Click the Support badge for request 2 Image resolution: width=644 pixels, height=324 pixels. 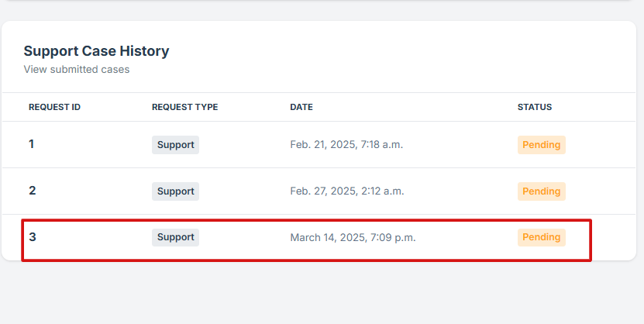click(x=175, y=191)
